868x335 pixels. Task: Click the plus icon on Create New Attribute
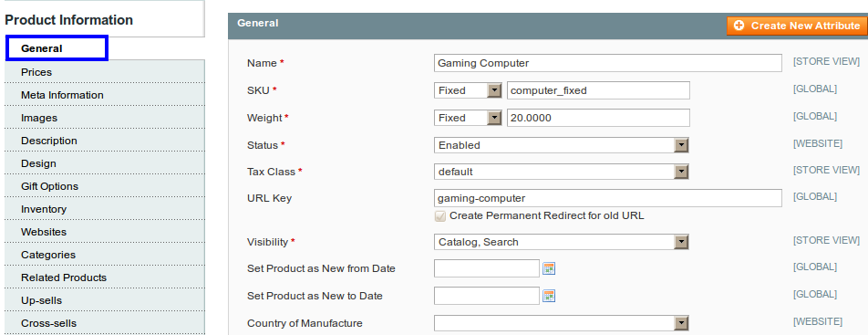tap(739, 26)
